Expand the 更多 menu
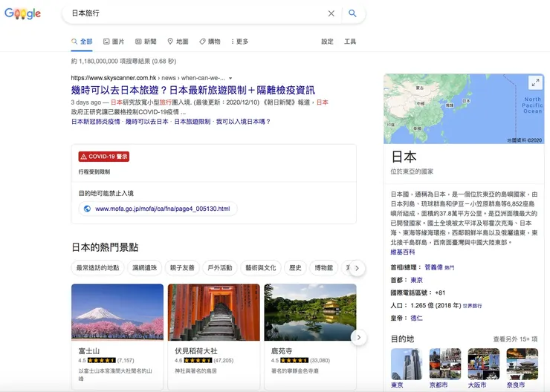Image resolution: width=550 pixels, height=392 pixels. [x=240, y=42]
